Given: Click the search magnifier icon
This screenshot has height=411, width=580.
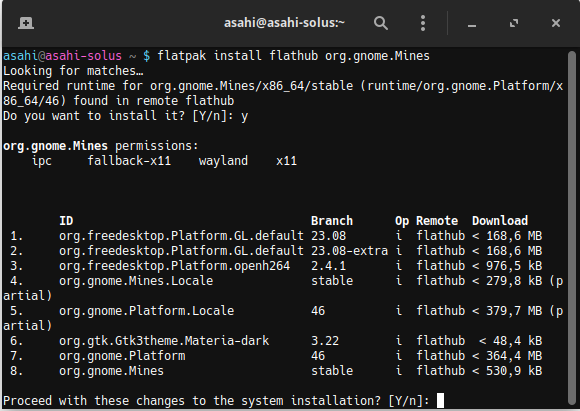Looking at the screenshot, I should point(381,23).
